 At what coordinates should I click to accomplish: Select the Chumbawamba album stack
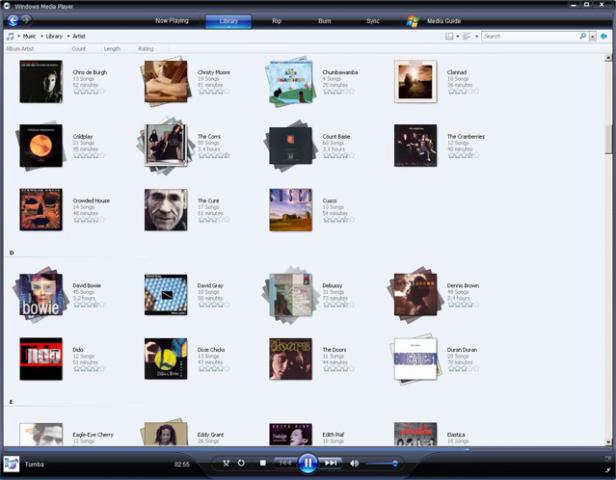tap(291, 81)
